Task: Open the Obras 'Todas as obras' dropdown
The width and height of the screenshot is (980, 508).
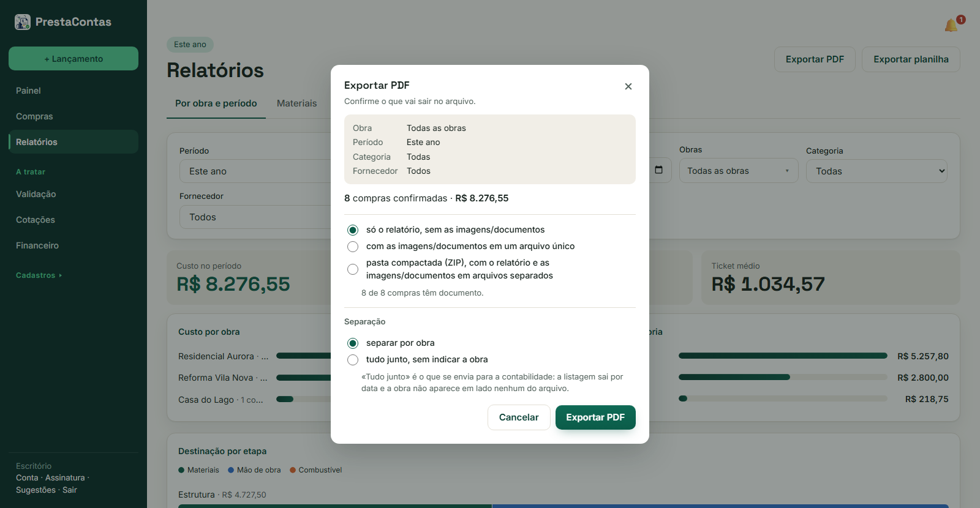Action: click(739, 171)
